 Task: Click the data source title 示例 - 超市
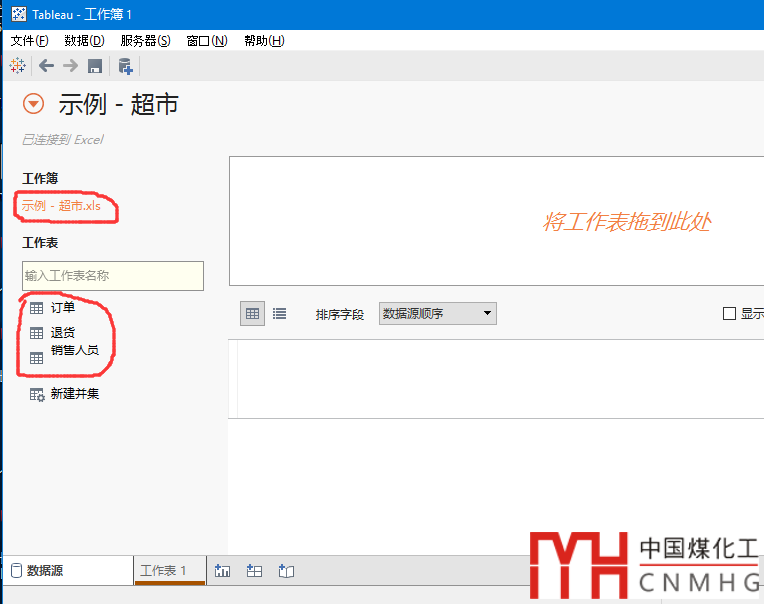pos(118,104)
